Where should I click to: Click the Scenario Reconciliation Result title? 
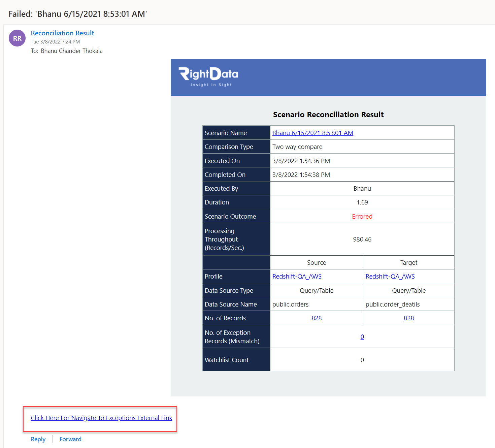pyautogui.click(x=328, y=115)
